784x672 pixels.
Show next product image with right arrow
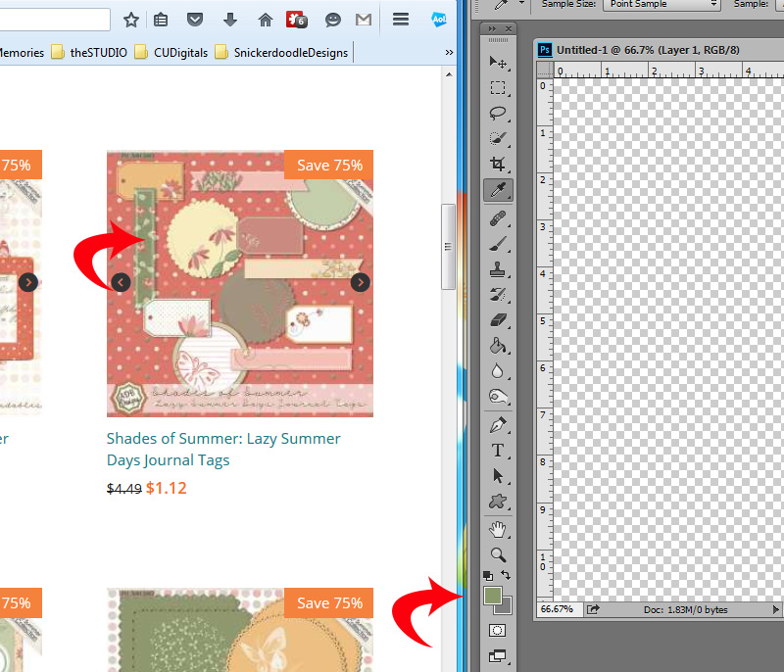[360, 282]
